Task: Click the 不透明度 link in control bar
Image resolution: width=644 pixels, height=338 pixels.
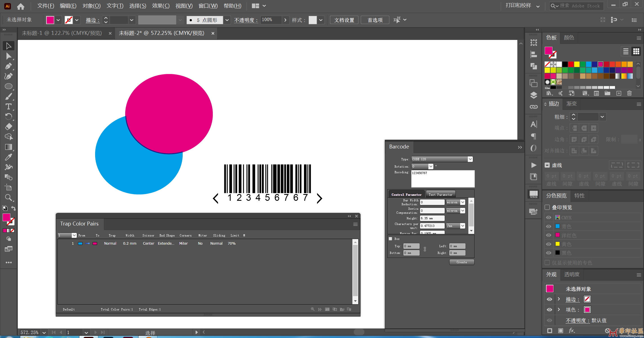Action: point(246,20)
